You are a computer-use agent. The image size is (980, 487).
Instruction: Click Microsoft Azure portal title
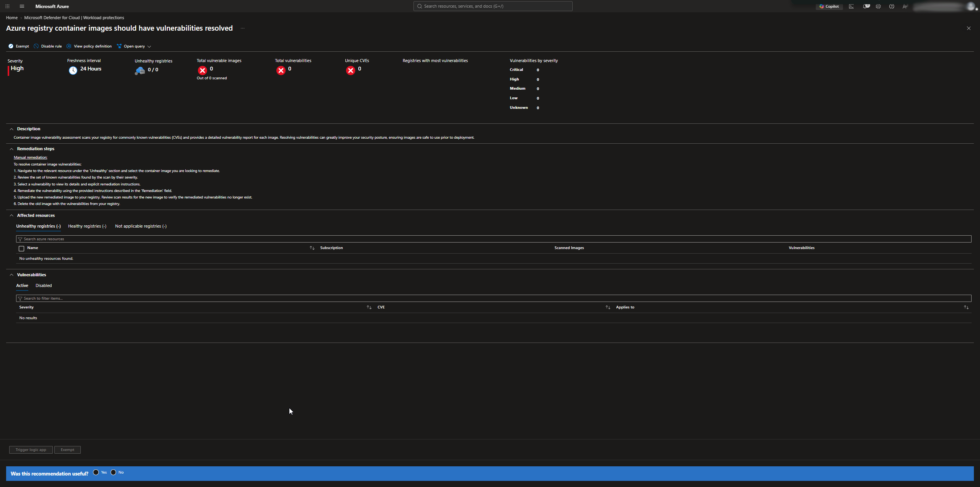52,6
